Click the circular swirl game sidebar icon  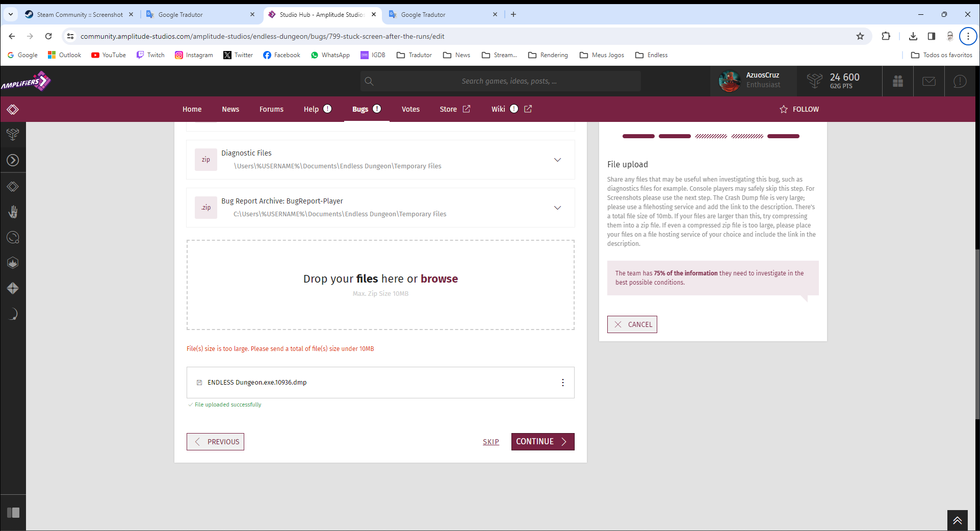[13, 237]
